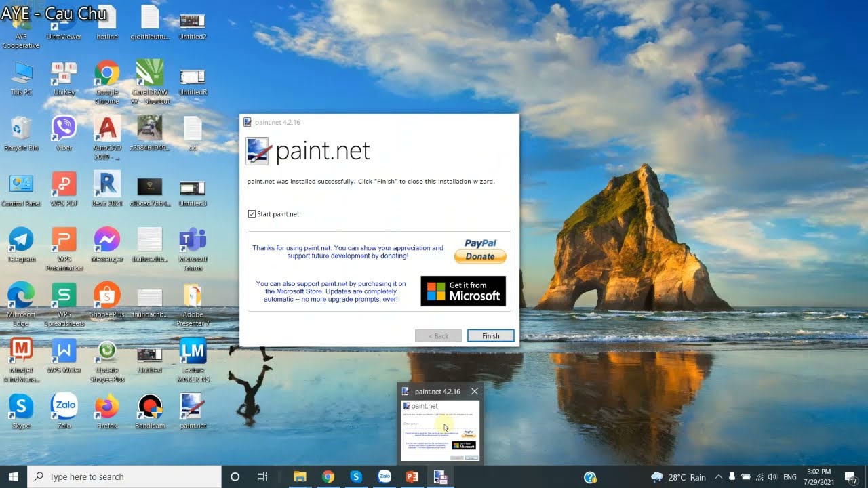Select the Bandicam desktop icon
This screenshot has width=868, height=488.
point(150,411)
